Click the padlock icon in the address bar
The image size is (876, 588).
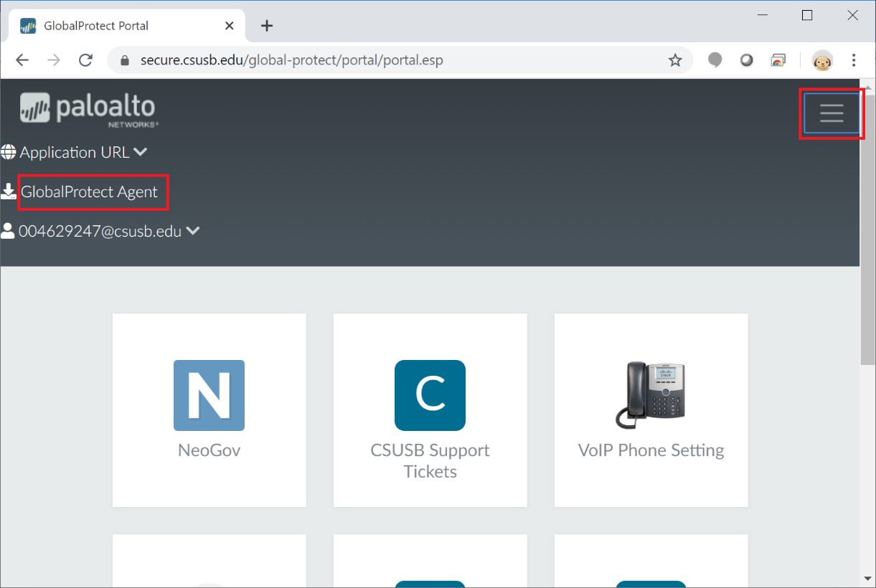click(125, 60)
